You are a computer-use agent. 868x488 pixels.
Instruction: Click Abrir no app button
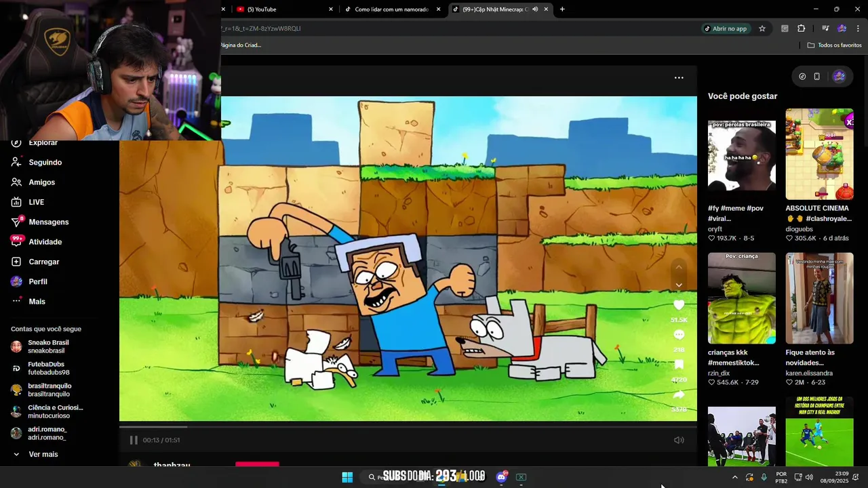(x=725, y=28)
